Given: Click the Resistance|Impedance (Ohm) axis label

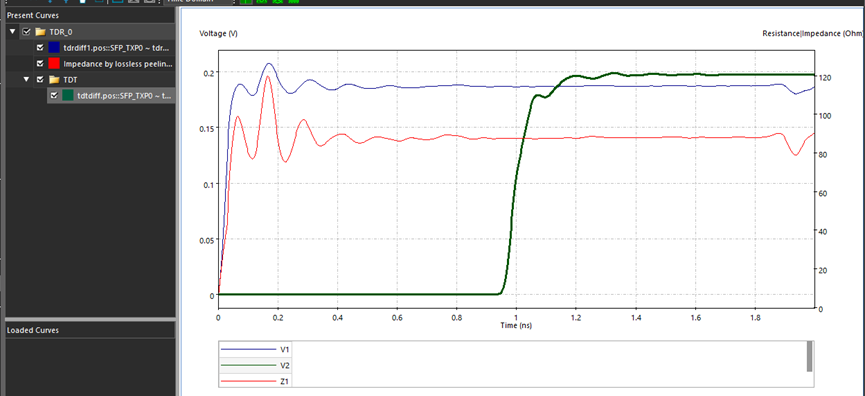Looking at the screenshot, I should click(814, 34).
